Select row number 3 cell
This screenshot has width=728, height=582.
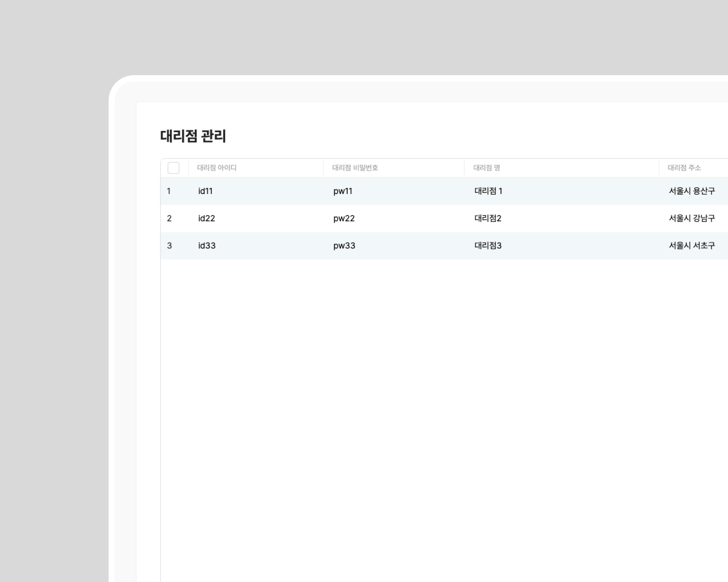click(x=170, y=246)
